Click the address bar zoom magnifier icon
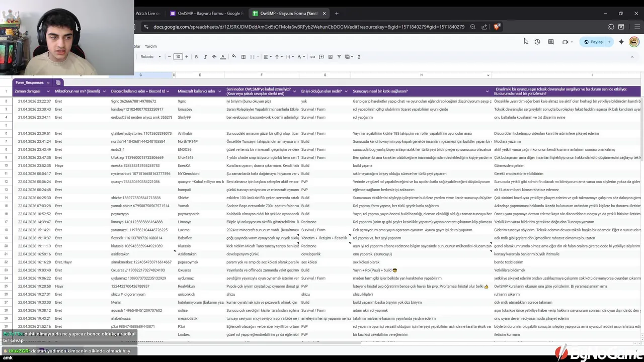The width and height of the screenshot is (644, 362). tap(473, 27)
